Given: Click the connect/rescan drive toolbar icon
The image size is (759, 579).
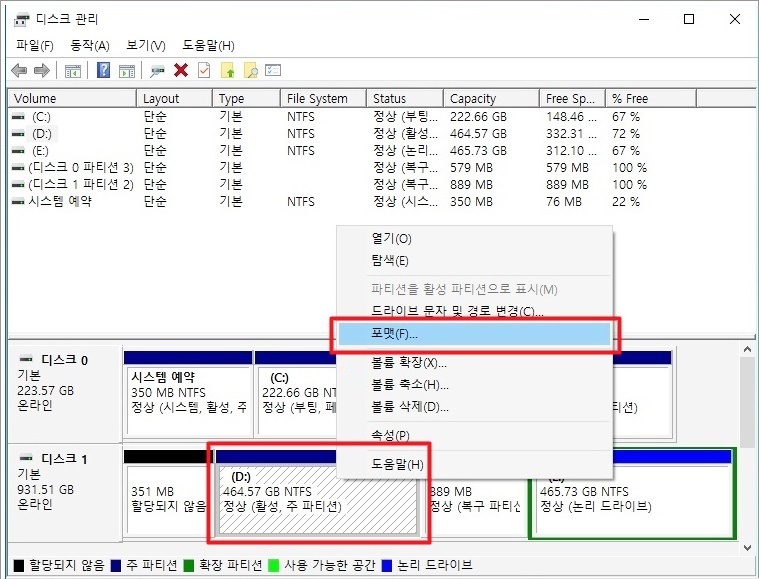Looking at the screenshot, I should pos(157,71).
